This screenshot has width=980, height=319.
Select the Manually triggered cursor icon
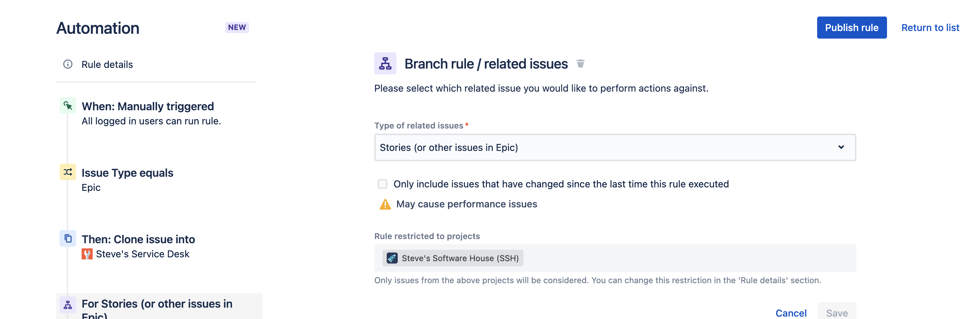click(x=68, y=106)
